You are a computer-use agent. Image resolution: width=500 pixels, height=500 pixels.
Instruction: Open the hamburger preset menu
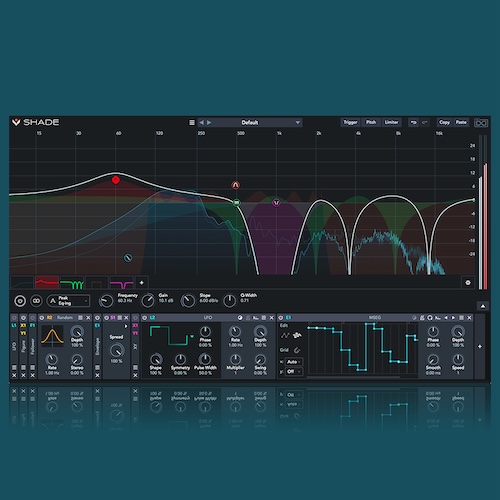click(x=192, y=123)
